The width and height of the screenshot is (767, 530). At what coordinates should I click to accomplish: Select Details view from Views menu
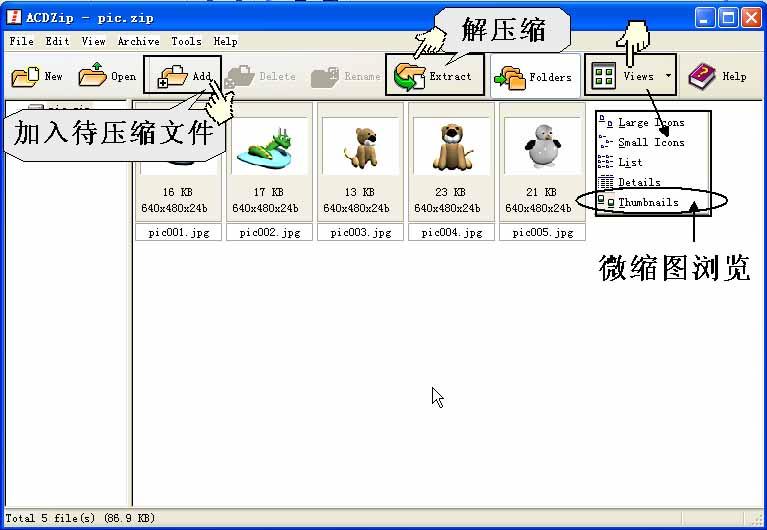point(638,182)
